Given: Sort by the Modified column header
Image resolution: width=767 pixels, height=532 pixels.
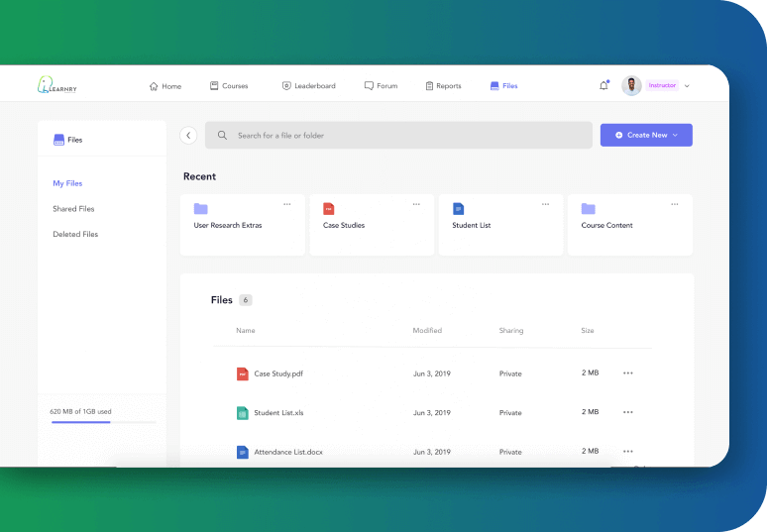Looking at the screenshot, I should click(x=427, y=331).
